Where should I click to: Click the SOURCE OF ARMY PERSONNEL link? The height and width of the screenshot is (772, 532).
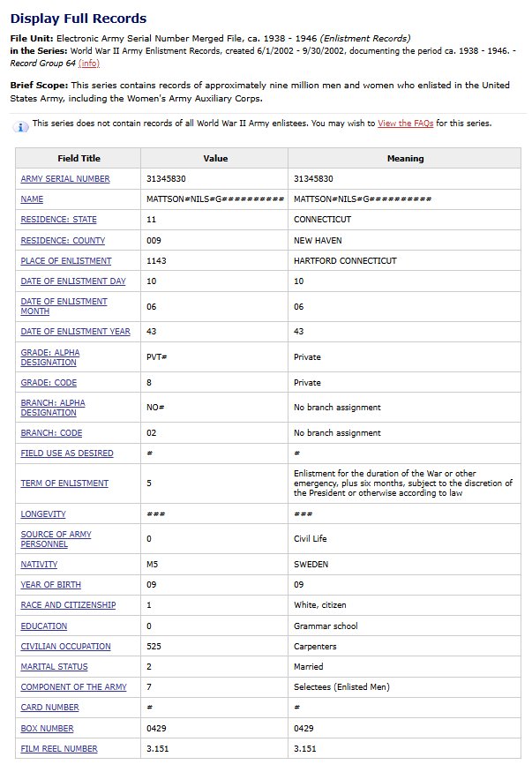(57, 538)
